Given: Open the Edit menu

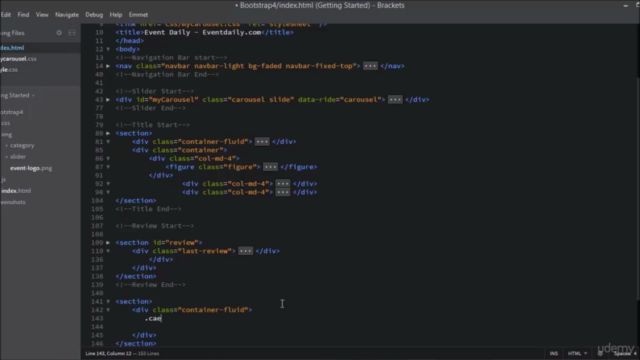Looking at the screenshot, I should (6, 15).
